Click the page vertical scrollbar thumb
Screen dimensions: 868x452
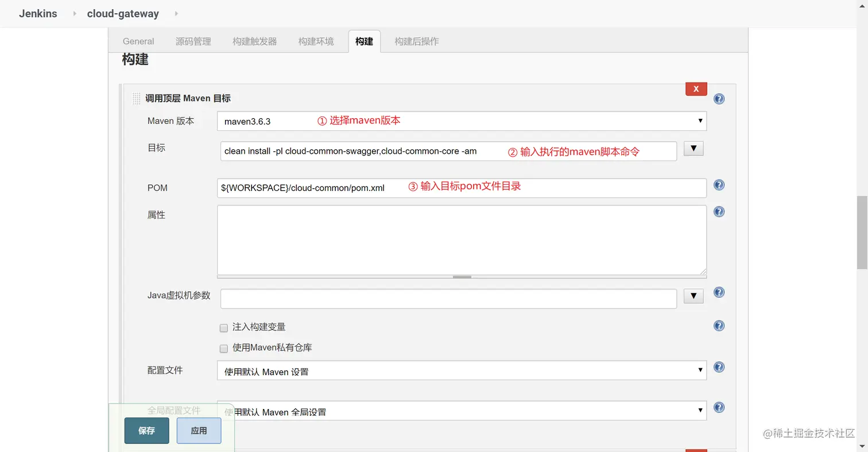click(862, 232)
